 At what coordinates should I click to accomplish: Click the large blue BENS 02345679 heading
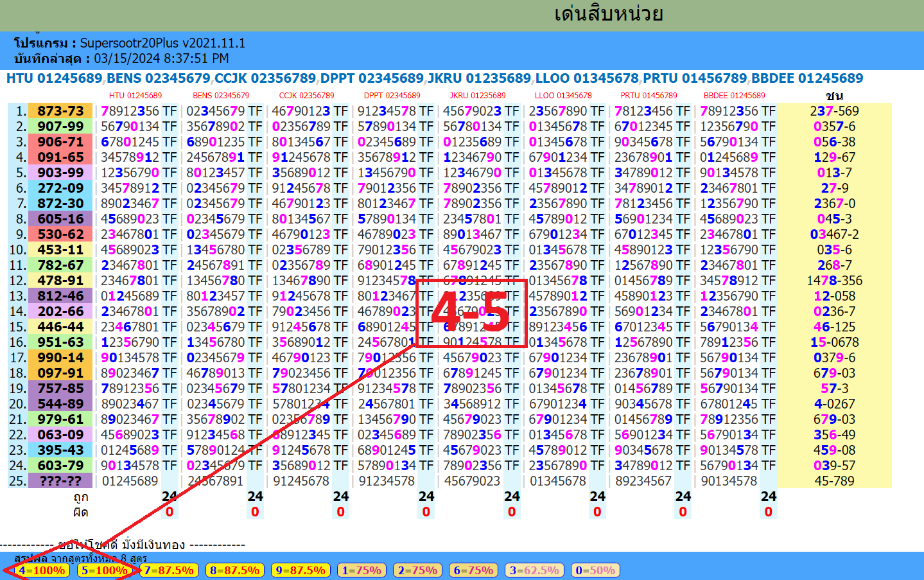(159, 78)
